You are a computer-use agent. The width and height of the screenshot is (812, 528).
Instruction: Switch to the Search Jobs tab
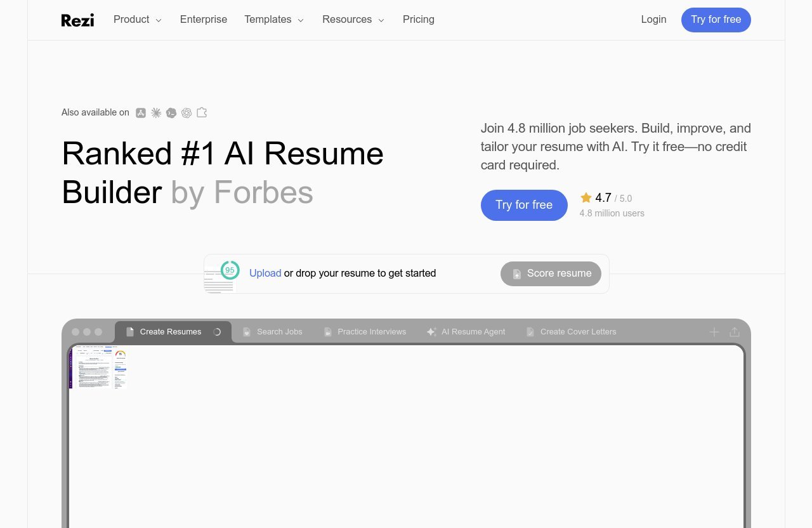pos(272,332)
